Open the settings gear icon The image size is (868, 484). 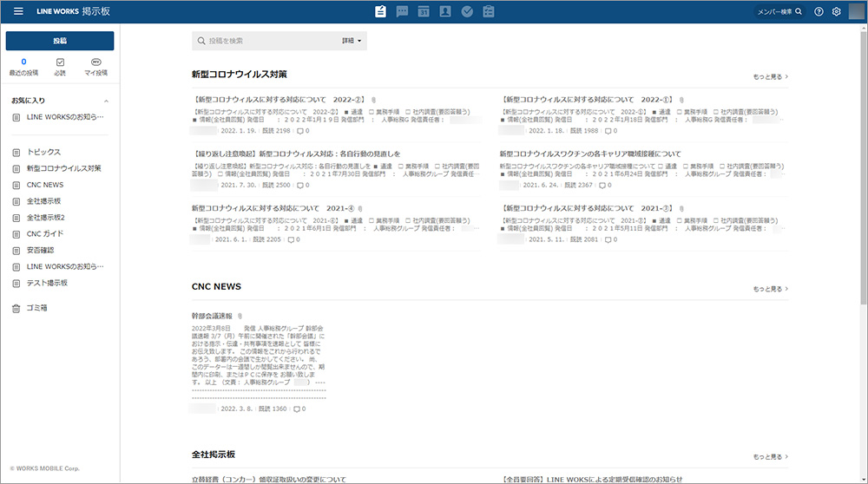(837, 11)
